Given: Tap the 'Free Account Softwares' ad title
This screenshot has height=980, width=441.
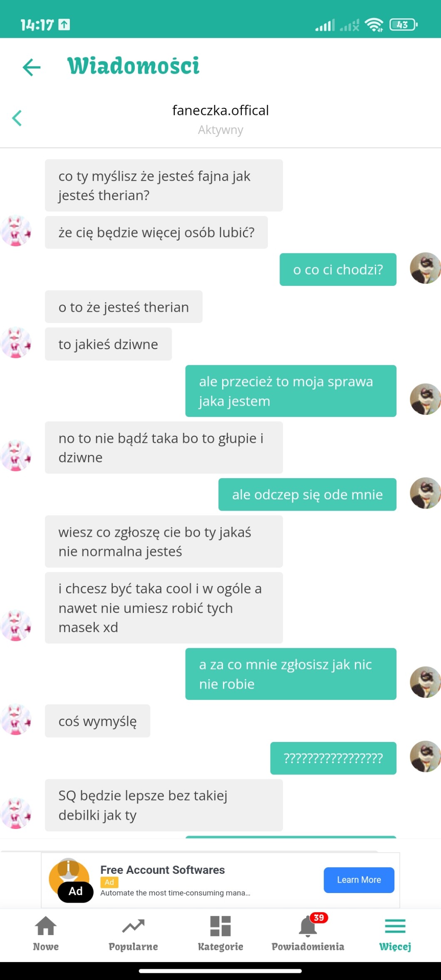Looking at the screenshot, I should (162, 870).
